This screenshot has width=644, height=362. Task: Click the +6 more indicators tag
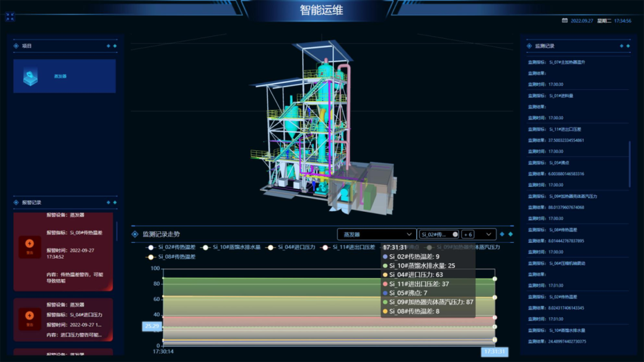click(468, 234)
